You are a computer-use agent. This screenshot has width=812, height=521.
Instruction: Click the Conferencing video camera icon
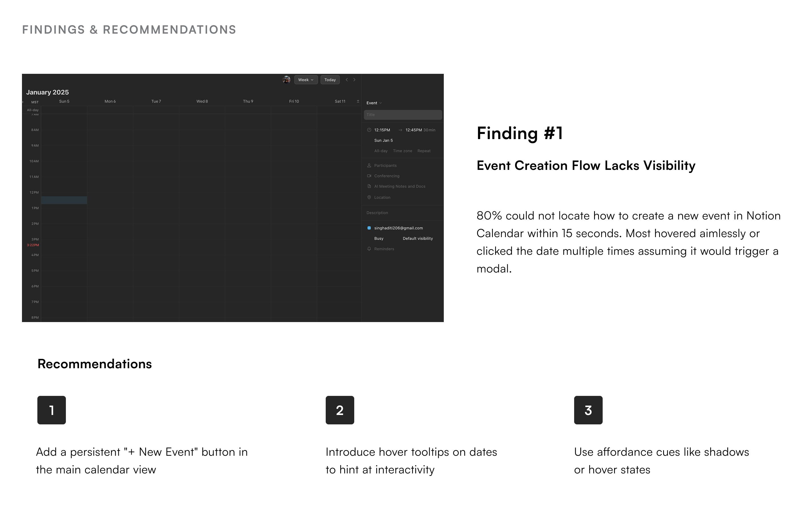click(369, 176)
